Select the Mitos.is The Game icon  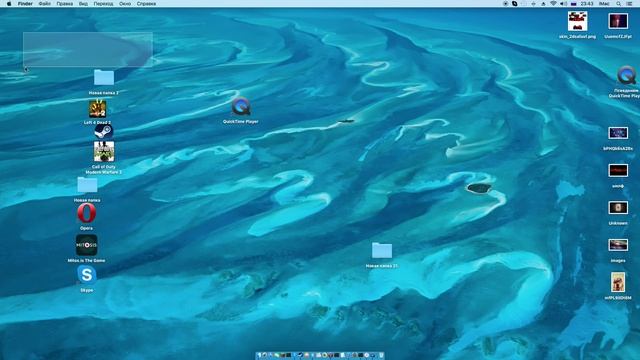click(87, 245)
